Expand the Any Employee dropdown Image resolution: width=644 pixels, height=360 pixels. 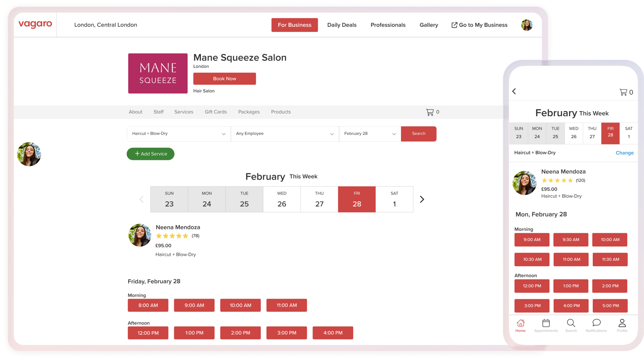pyautogui.click(x=285, y=134)
